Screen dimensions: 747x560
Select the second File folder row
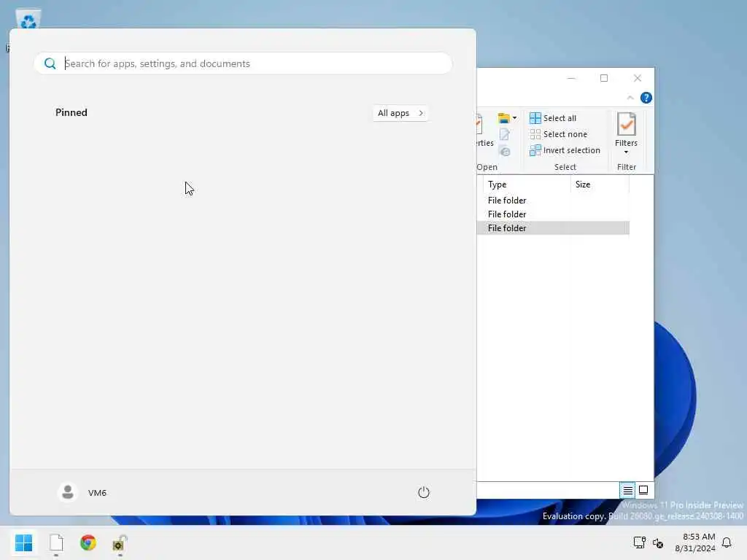pos(553,214)
